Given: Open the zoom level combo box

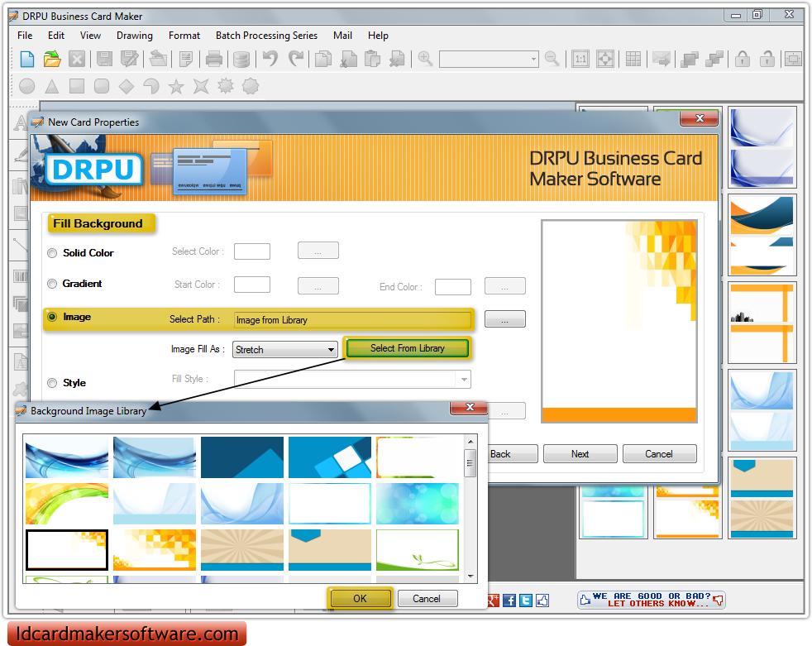Looking at the screenshot, I should [x=488, y=59].
